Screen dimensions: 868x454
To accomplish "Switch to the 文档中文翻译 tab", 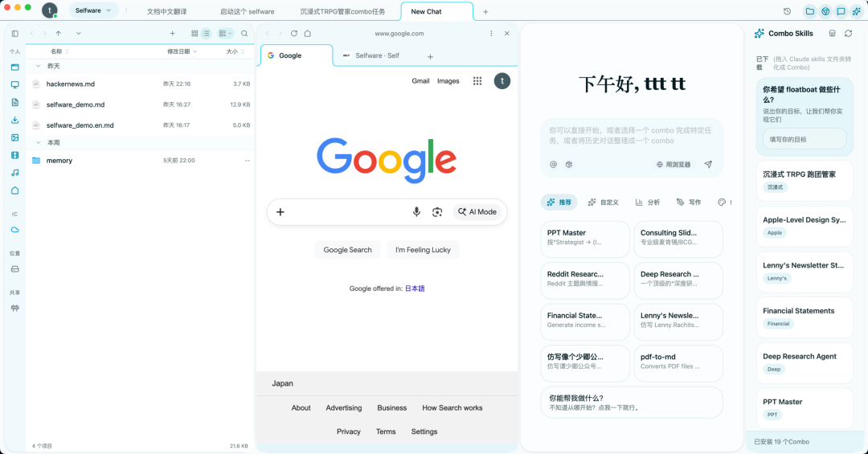I will [166, 11].
